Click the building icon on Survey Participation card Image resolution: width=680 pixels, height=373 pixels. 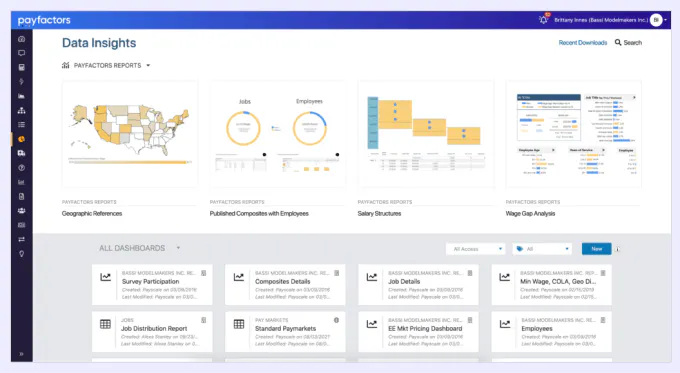tap(203, 273)
